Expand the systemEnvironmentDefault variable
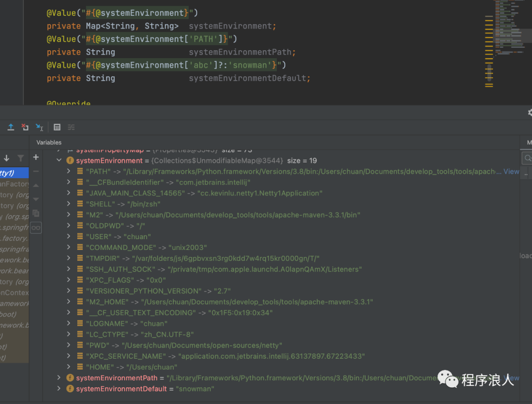532x404 pixels. (59, 388)
